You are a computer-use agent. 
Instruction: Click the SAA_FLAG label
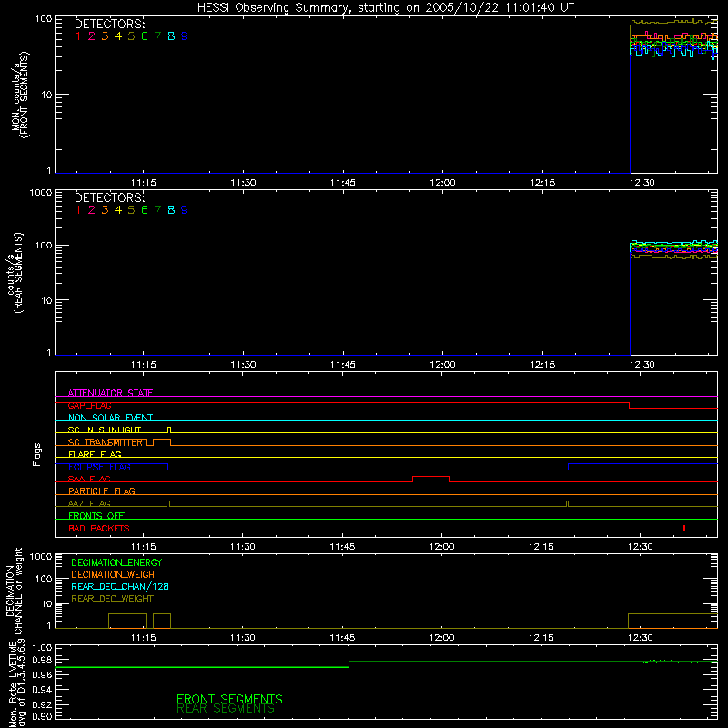89,479
